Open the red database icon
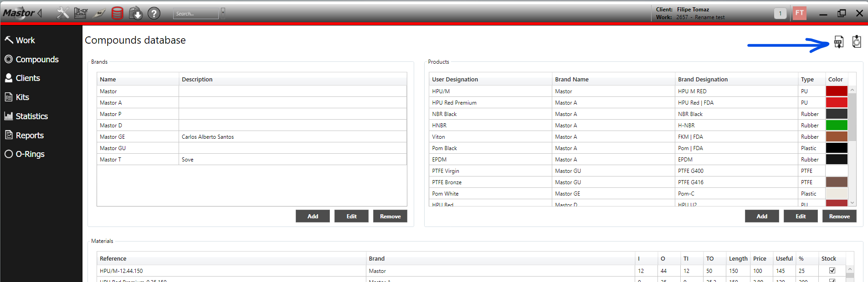 [x=118, y=13]
